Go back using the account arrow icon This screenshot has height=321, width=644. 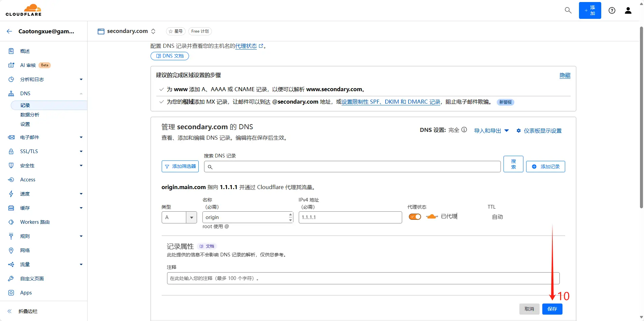[9, 31]
